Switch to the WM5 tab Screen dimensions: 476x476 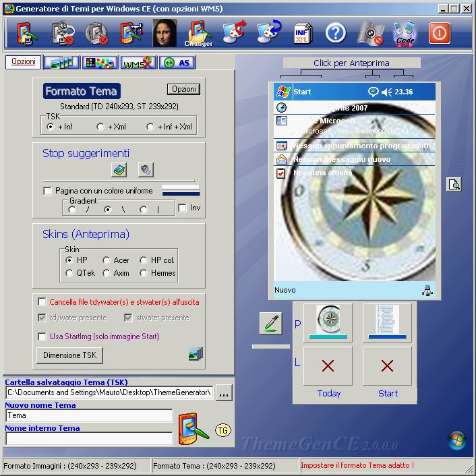tap(138, 63)
